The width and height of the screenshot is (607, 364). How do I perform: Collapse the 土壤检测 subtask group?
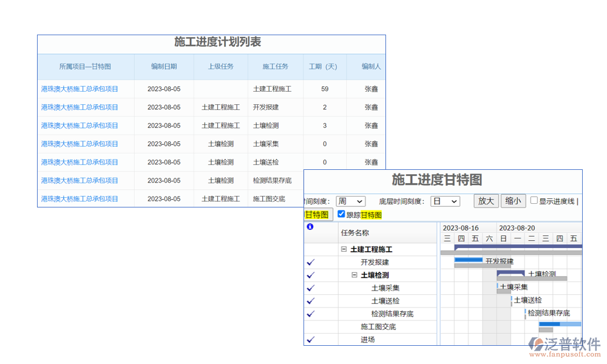point(354,275)
